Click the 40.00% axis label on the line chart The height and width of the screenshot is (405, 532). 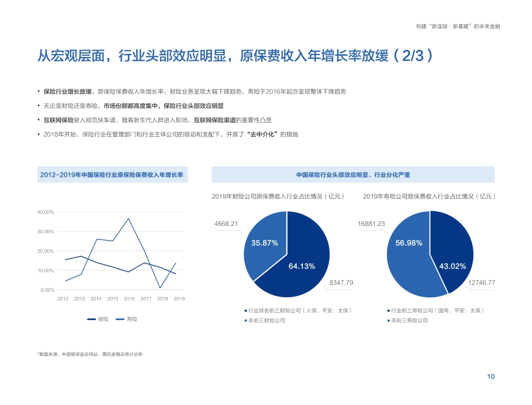pos(46,213)
